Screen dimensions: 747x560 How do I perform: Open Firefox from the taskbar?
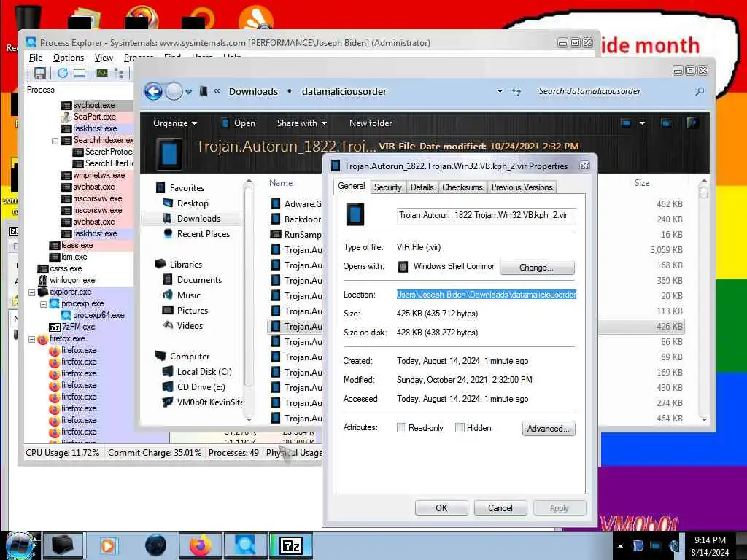point(201,545)
